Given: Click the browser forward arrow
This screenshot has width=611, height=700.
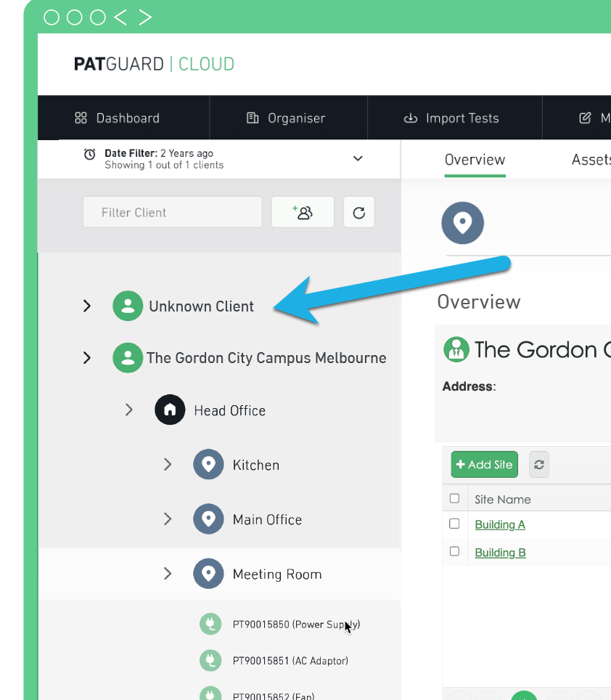Looking at the screenshot, I should pos(145,17).
